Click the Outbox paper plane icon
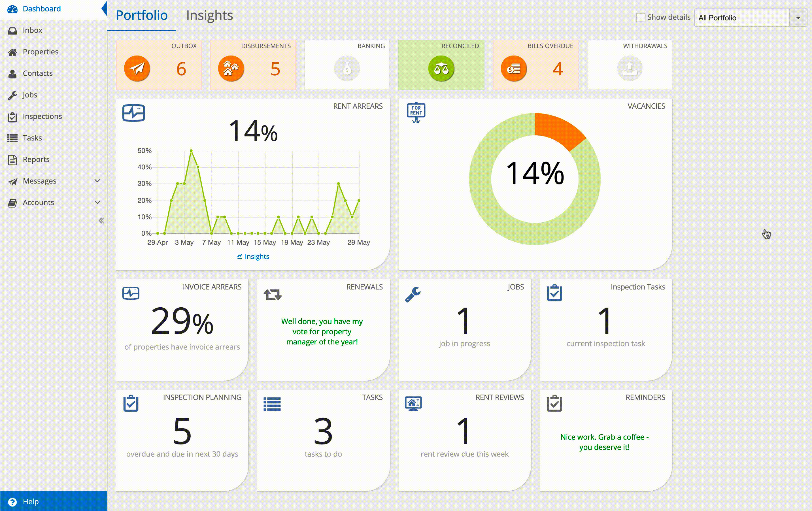Screen dimensions: 812x511 pos(137,69)
